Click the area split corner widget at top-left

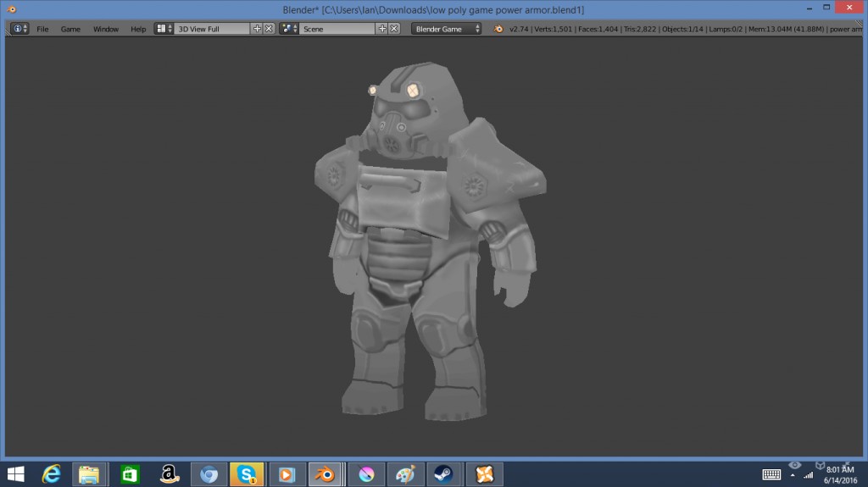coord(8,30)
